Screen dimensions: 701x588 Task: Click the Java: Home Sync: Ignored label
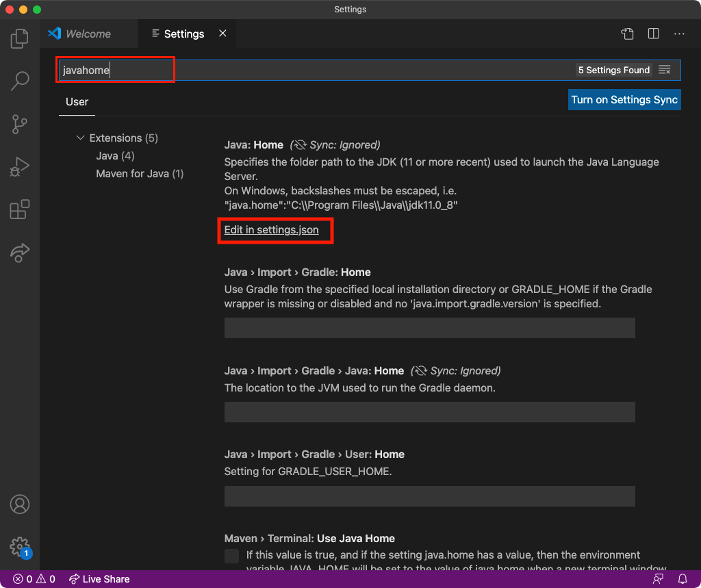(x=335, y=145)
